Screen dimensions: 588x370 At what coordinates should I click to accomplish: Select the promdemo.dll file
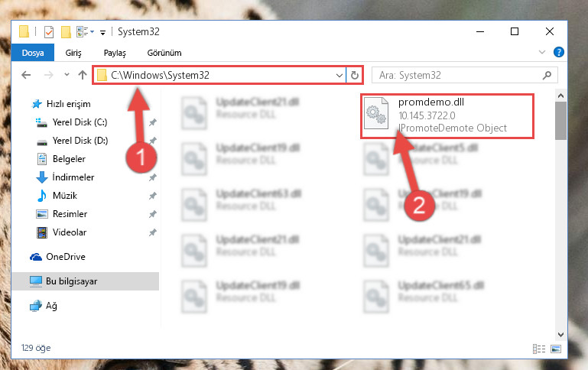(x=447, y=116)
